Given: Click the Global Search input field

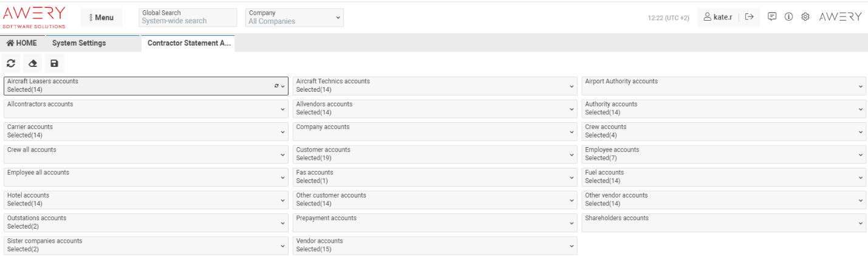Looking at the screenshot, I should (x=188, y=21).
